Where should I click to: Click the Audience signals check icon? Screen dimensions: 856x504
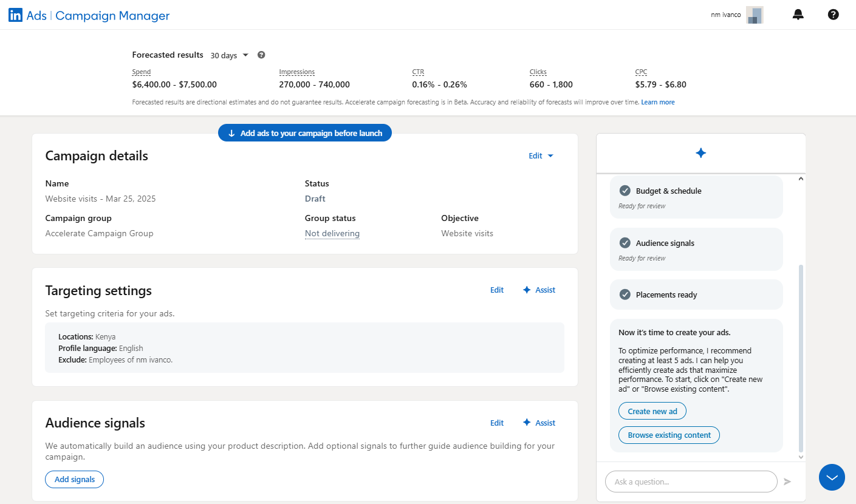625,243
